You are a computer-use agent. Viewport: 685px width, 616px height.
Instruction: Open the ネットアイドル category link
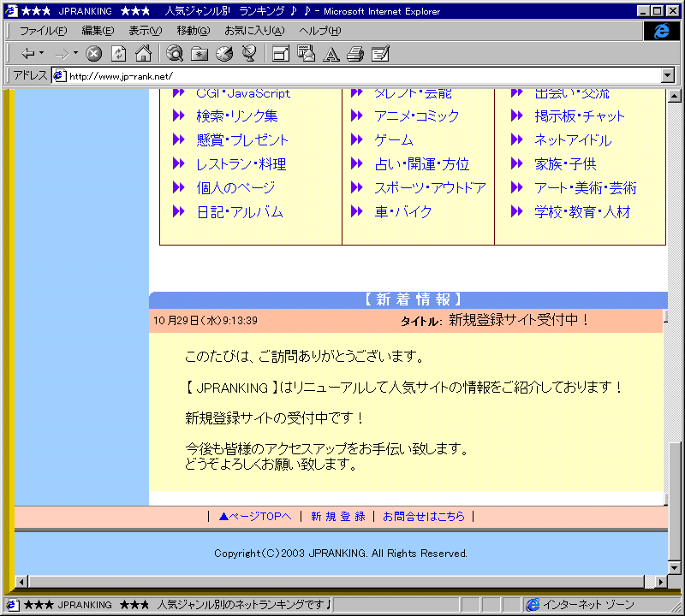tap(573, 140)
